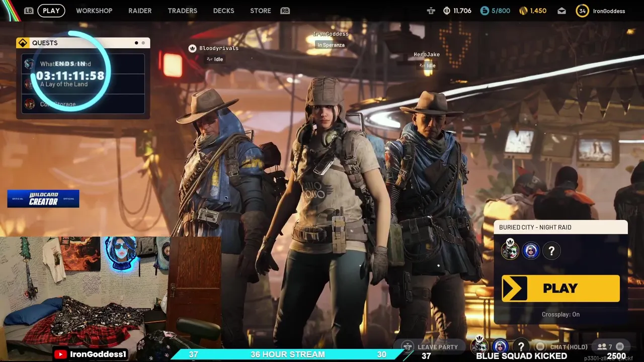Click the ENDS IN countdown timer
This screenshot has width=644, height=362.
point(70,72)
